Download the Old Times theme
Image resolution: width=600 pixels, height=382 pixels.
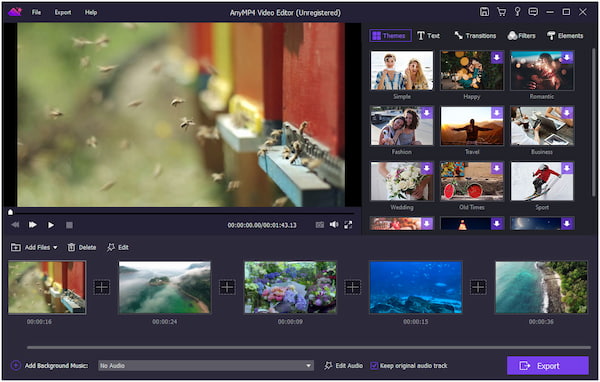497,168
